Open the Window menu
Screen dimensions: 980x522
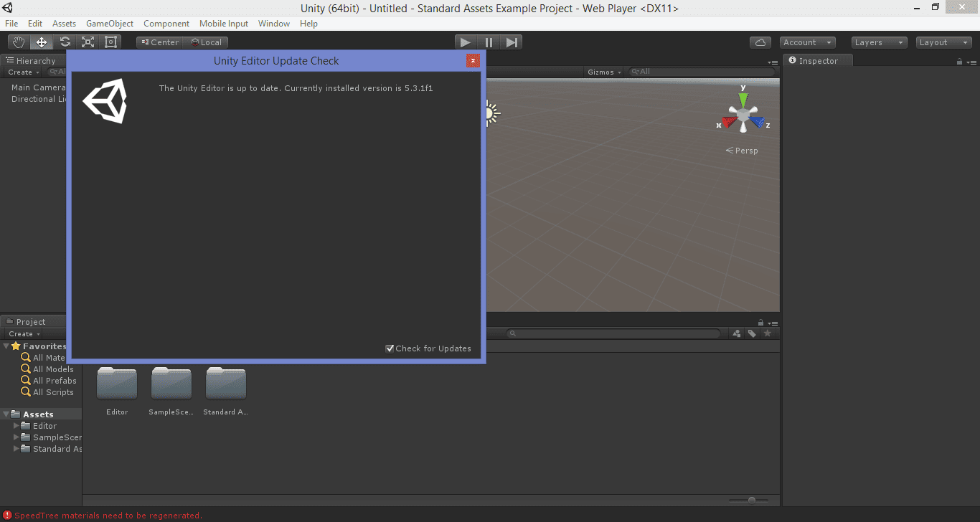tap(274, 24)
